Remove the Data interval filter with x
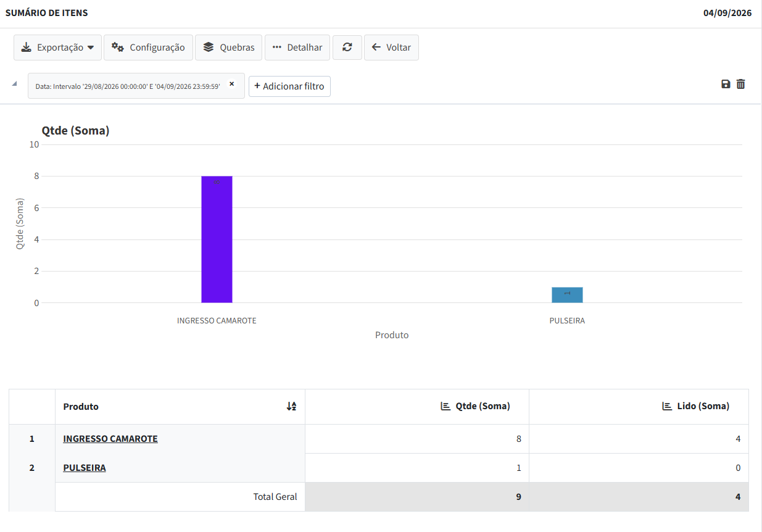Screen dimensions: 762x532 tap(232, 84)
